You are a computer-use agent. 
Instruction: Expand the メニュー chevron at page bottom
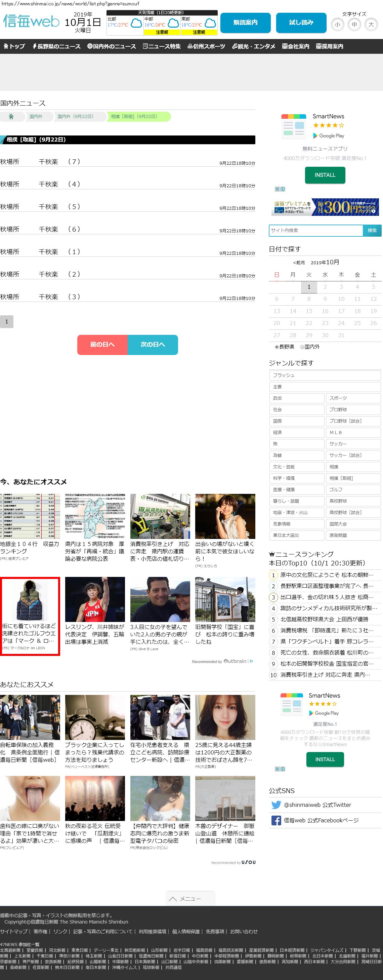[x=173, y=899]
